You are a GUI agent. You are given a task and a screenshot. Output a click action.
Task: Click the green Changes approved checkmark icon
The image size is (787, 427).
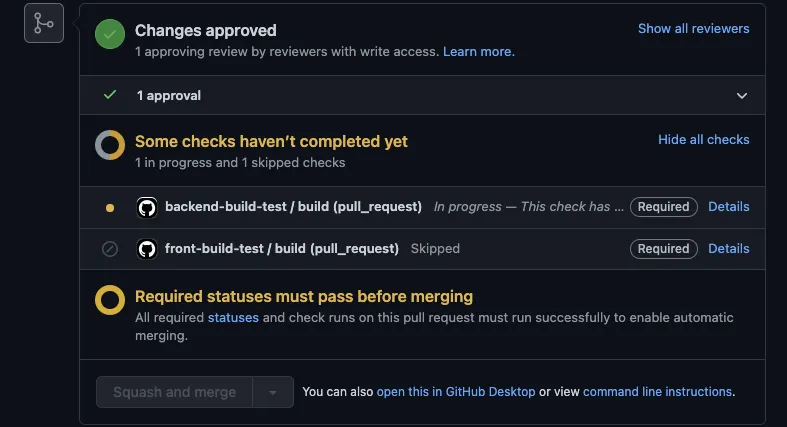pyautogui.click(x=110, y=35)
